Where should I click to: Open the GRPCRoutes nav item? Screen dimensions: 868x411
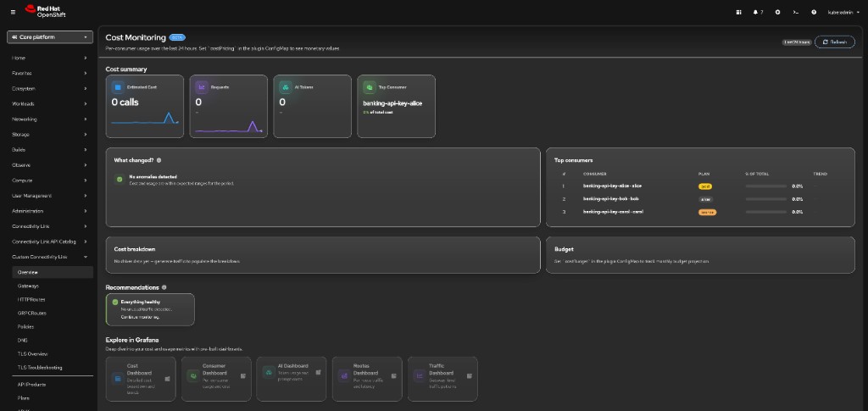(x=53, y=313)
